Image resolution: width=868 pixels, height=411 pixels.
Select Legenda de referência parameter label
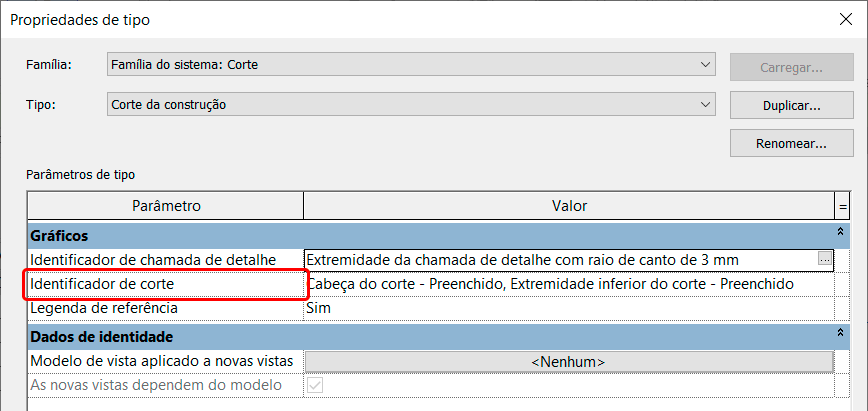[x=104, y=309]
